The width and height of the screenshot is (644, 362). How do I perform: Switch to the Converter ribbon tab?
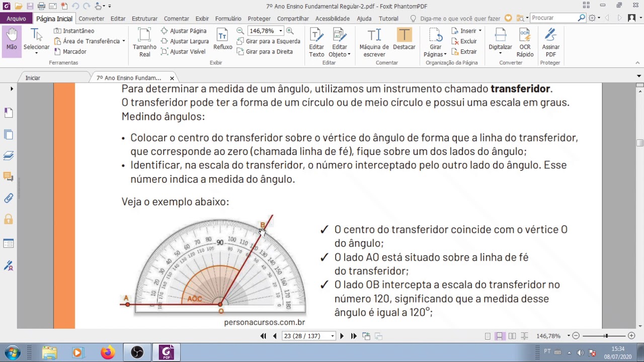click(91, 19)
